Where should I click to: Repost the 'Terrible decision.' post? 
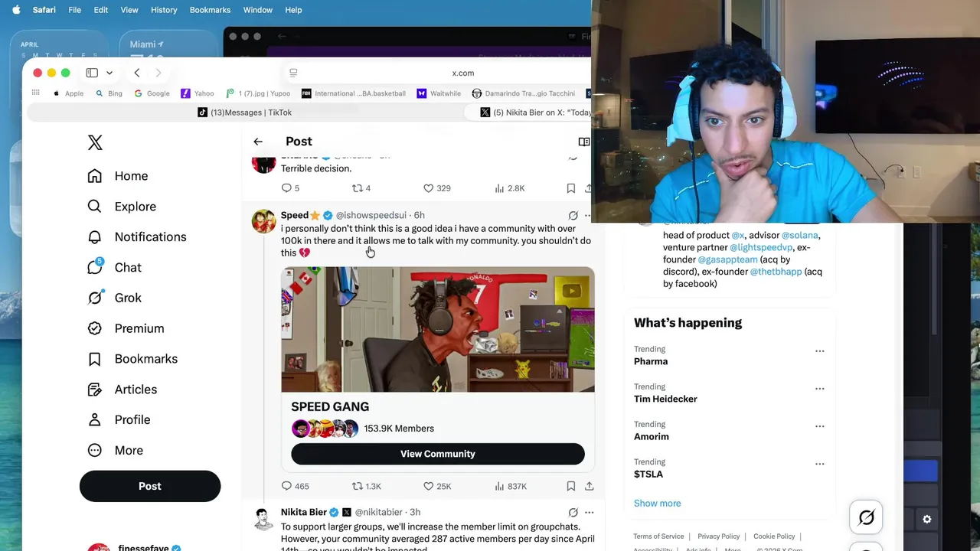[361, 188]
